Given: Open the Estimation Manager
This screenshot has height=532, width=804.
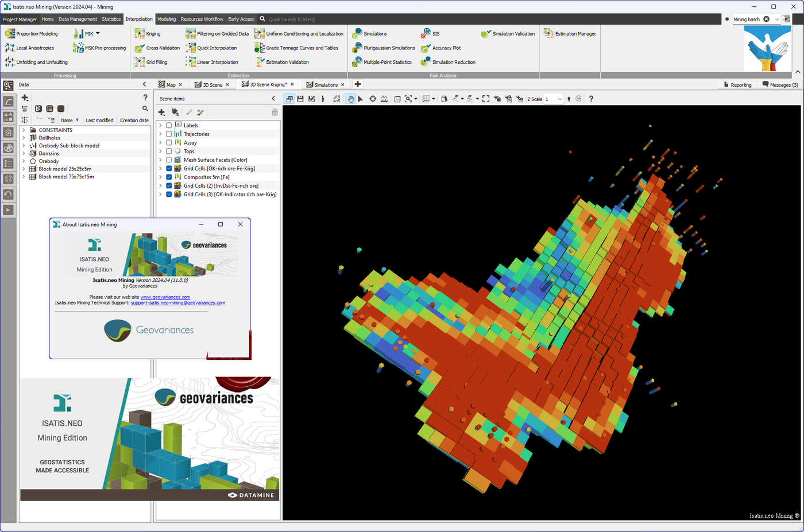Looking at the screenshot, I should [x=570, y=34].
